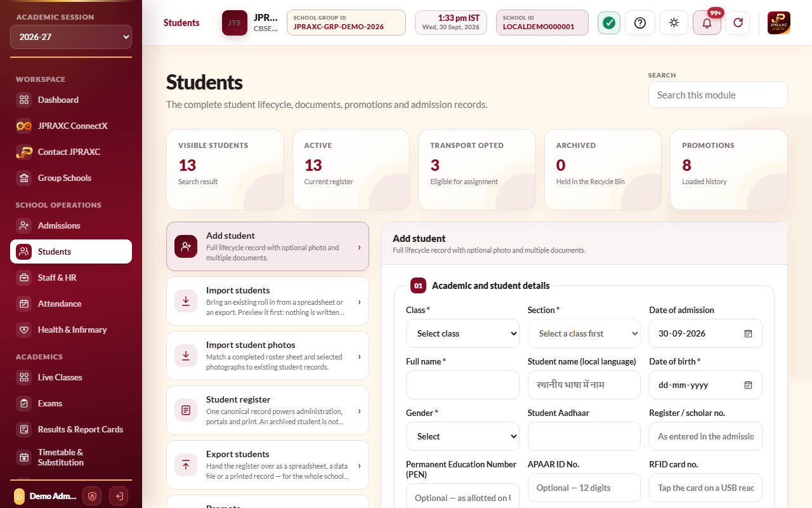Click the Add student person-plus icon
Screen dimensions: 812x508
click(186, 246)
